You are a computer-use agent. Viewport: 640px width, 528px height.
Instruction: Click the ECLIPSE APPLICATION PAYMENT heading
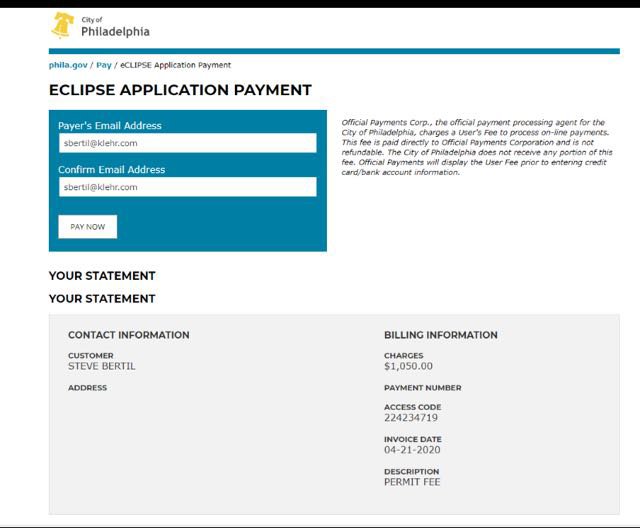tap(180, 90)
